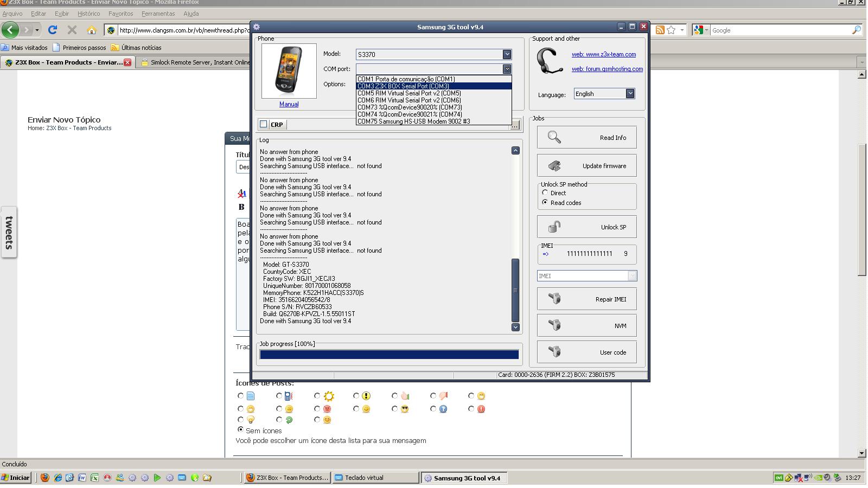Open the Histórico menu
This screenshot has width=868, height=488.
pyautogui.click(x=88, y=14)
